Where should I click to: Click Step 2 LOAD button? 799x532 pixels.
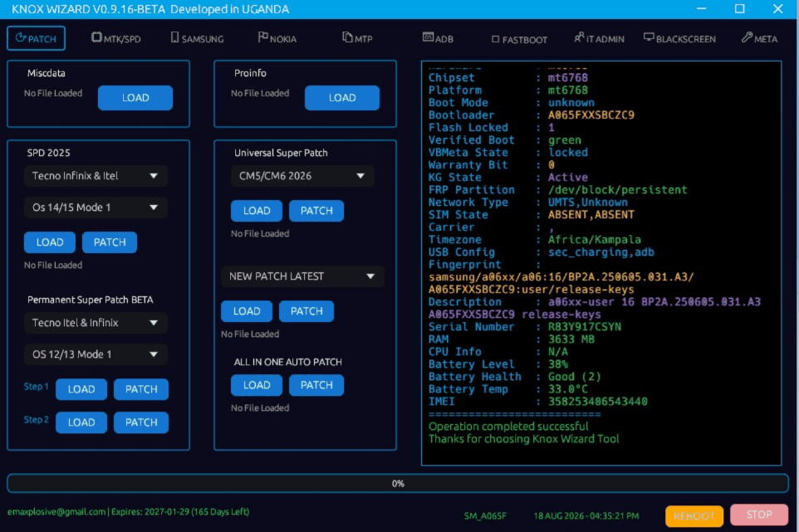(x=81, y=422)
